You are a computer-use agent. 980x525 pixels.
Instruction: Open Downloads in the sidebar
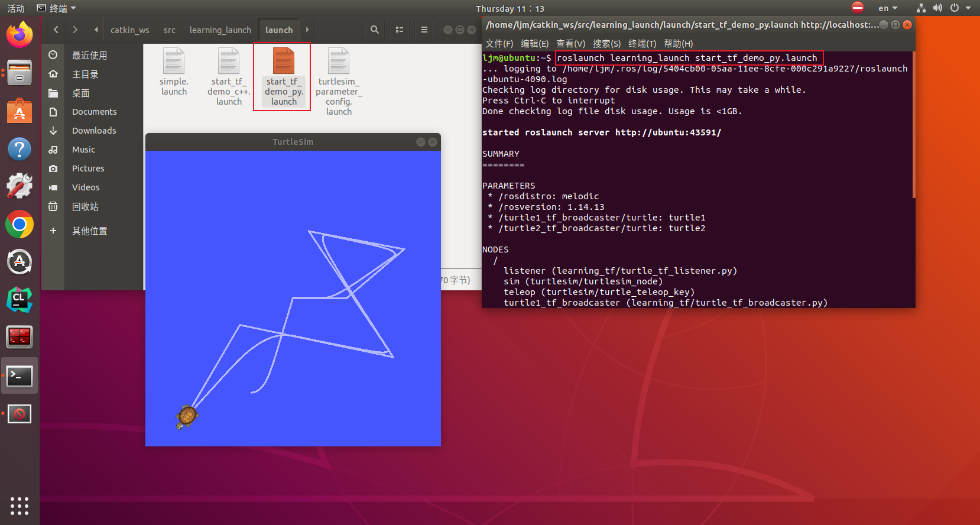(94, 131)
